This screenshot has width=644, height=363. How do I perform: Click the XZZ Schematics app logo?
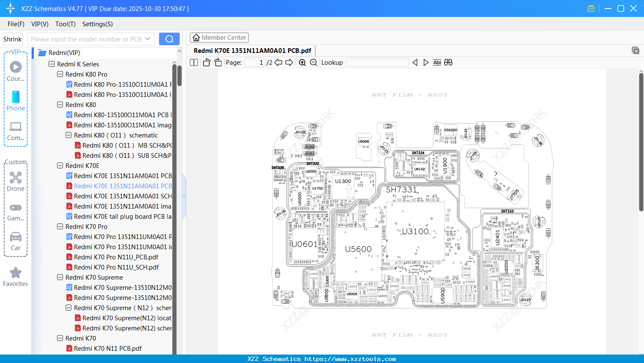11,8
